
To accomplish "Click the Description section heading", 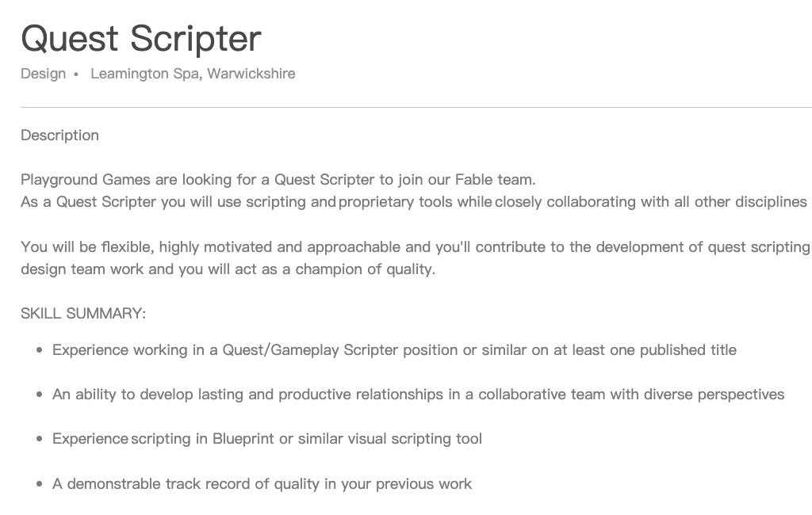I will [60, 135].
